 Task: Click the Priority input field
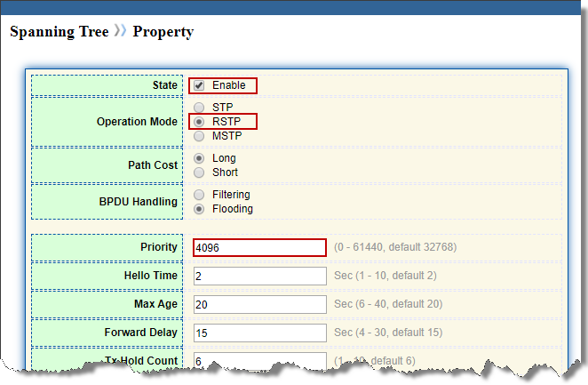[x=259, y=247]
